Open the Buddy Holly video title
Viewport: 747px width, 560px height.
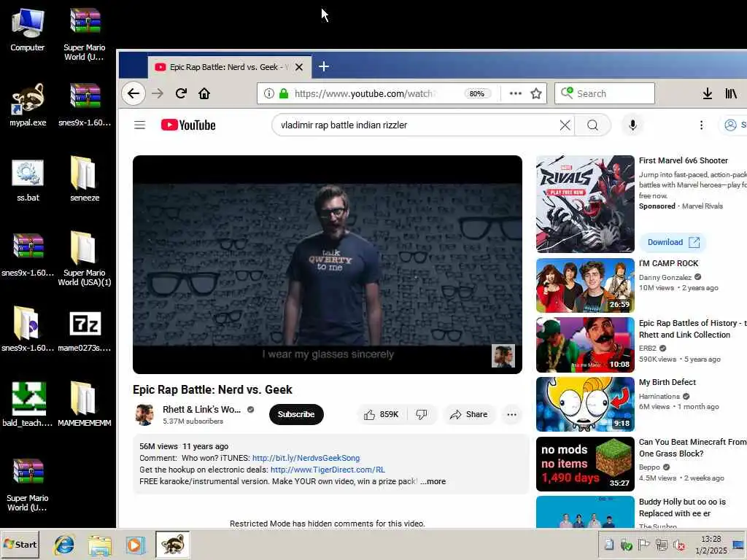pyautogui.click(x=682, y=507)
